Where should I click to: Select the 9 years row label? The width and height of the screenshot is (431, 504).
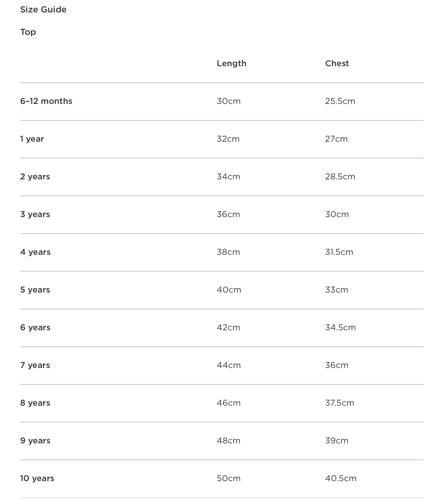coord(35,441)
